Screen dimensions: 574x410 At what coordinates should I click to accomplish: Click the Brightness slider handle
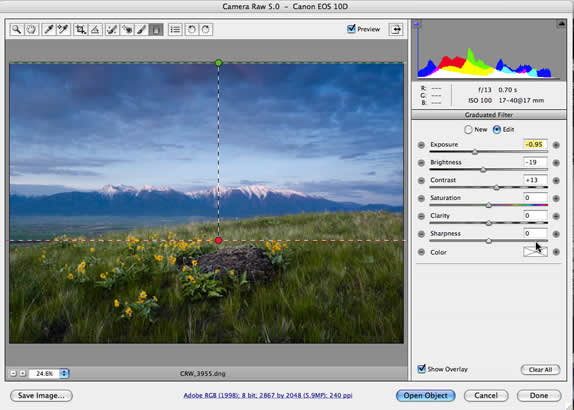pos(483,170)
